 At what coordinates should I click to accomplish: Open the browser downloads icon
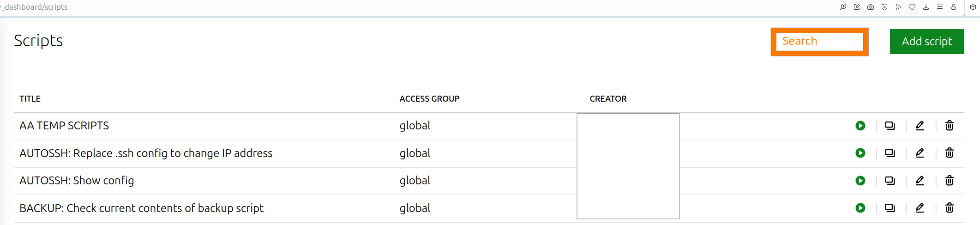pyautogui.click(x=926, y=7)
